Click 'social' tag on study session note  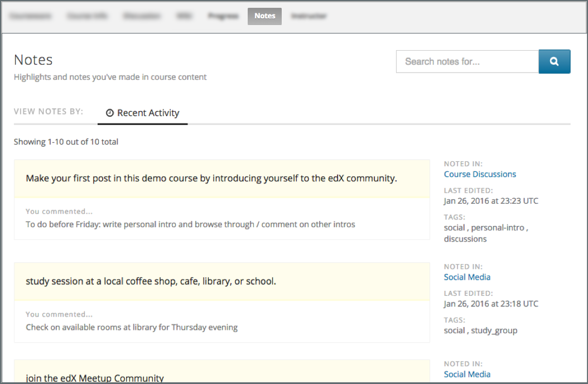click(454, 330)
